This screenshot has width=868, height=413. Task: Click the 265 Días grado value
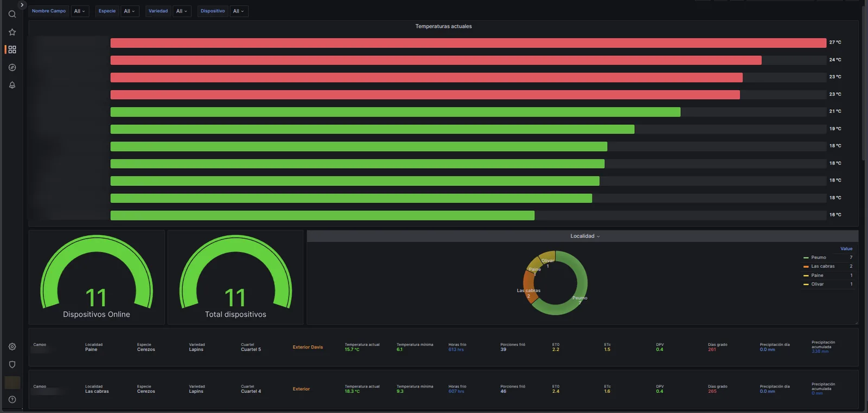pyautogui.click(x=712, y=391)
